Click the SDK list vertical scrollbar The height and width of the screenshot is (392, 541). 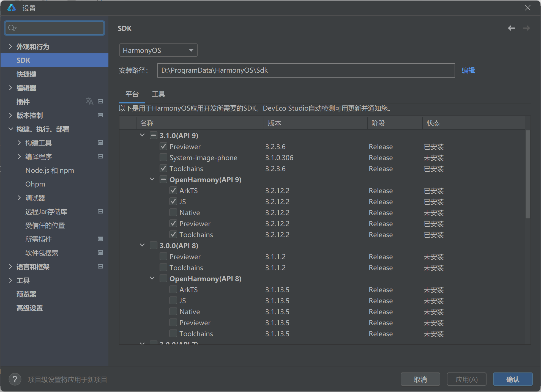coord(528,174)
